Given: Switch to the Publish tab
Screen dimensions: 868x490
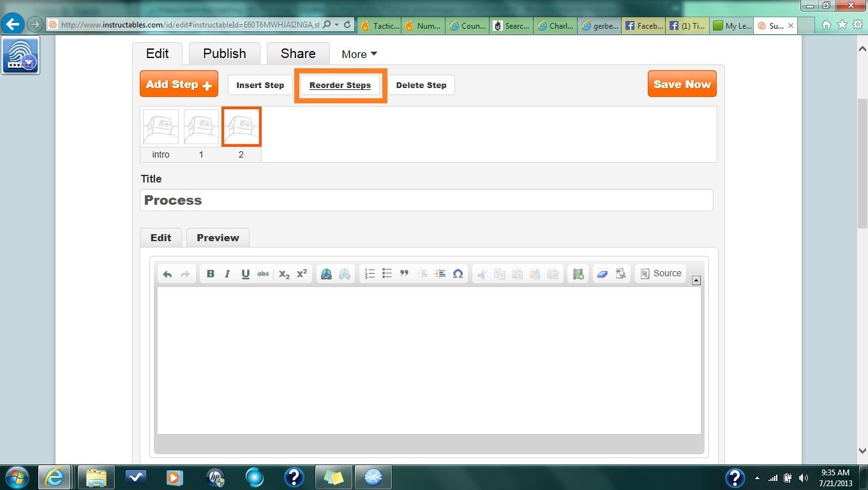Looking at the screenshot, I should point(224,54).
